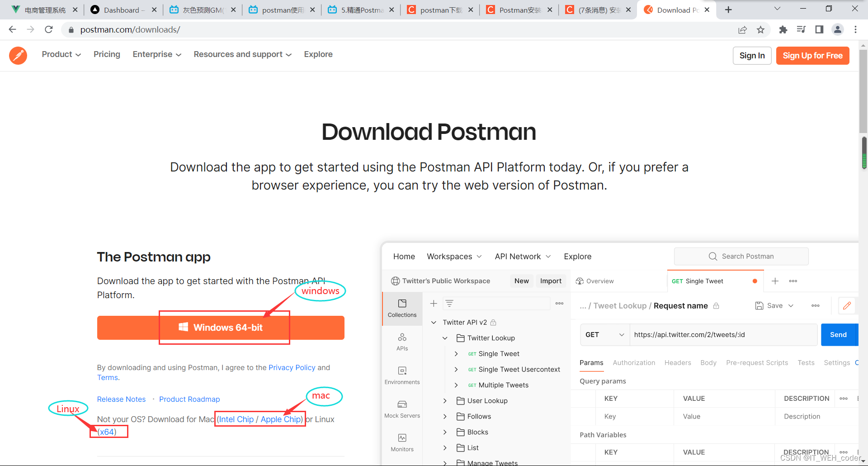This screenshot has height=466, width=868.
Task: Open Mock Servers in the sidebar
Action: click(402, 409)
